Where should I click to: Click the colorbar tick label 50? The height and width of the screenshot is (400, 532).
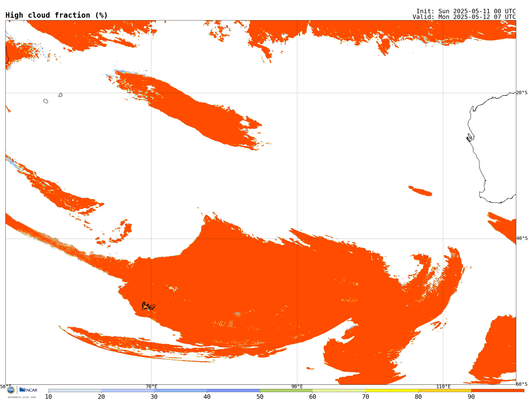coord(260,397)
